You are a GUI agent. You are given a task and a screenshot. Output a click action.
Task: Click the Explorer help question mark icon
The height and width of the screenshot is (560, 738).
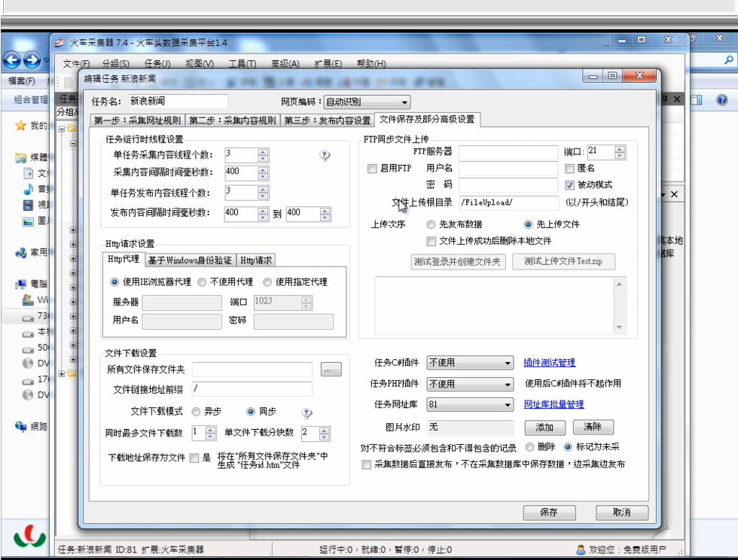[x=721, y=100]
